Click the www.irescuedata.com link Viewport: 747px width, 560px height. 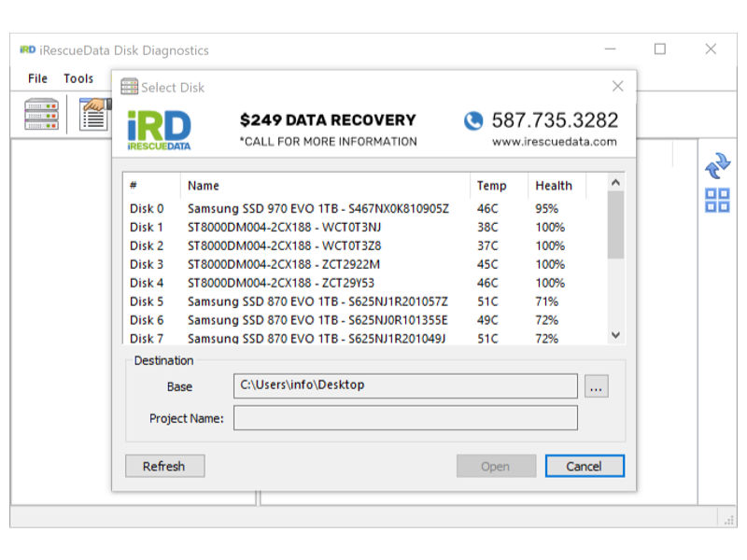[554, 142]
